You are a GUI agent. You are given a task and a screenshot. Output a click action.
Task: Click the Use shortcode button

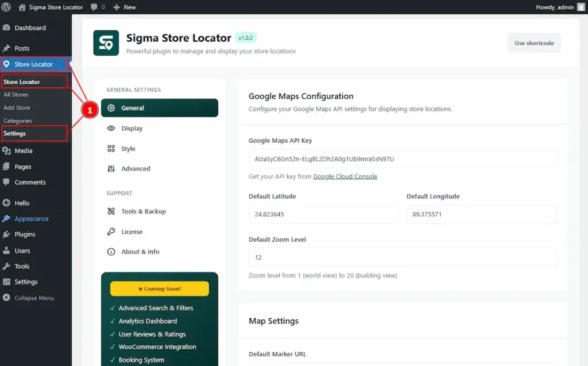point(534,43)
